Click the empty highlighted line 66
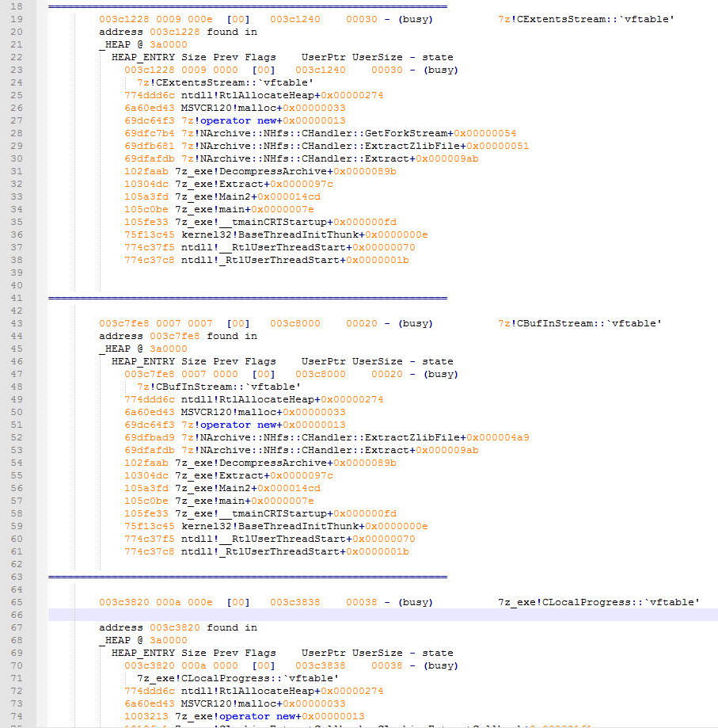Viewport: 718px width, 728px height. tap(380, 615)
